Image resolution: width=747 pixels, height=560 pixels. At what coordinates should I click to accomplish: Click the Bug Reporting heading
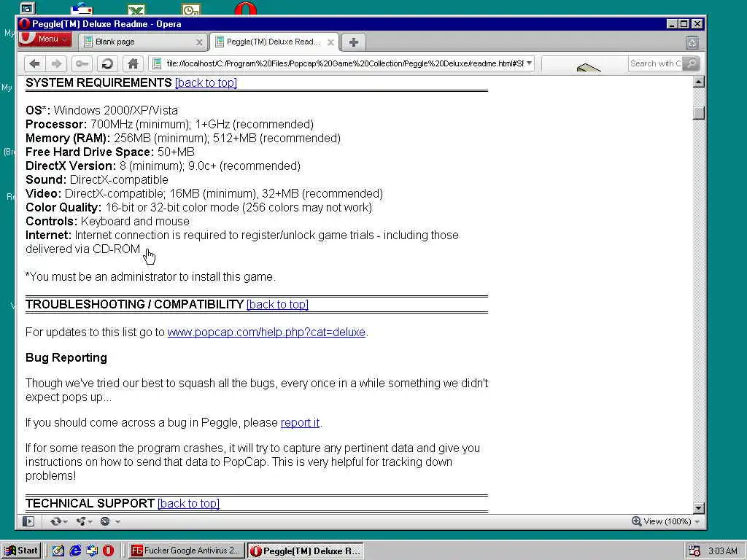pos(66,357)
